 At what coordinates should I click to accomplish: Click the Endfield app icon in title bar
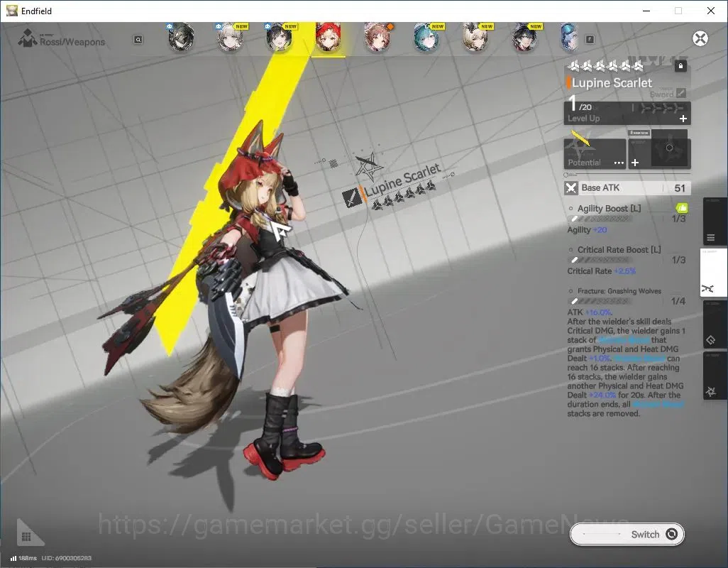click(x=11, y=11)
